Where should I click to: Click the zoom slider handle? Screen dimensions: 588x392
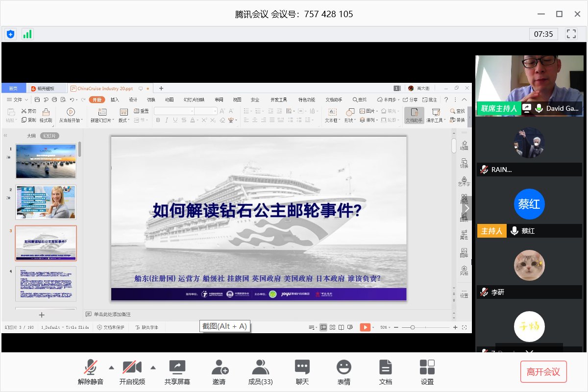[413, 327]
